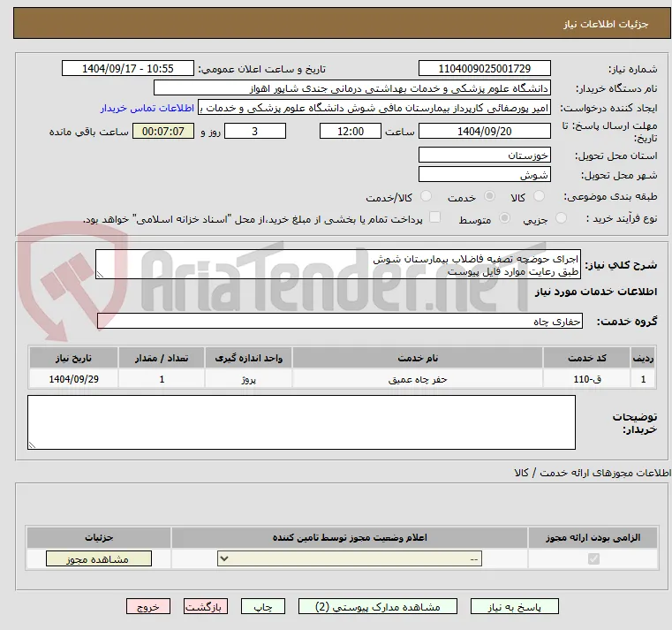Click the quantity cell in the حفر چاه عمیق row
The image size is (672, 630).
point(162,379)
